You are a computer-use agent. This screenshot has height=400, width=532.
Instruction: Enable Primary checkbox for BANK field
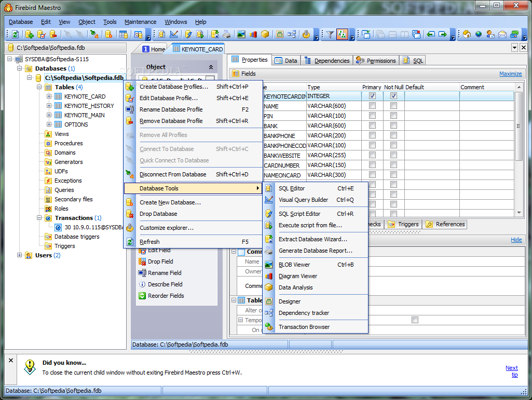372,126
